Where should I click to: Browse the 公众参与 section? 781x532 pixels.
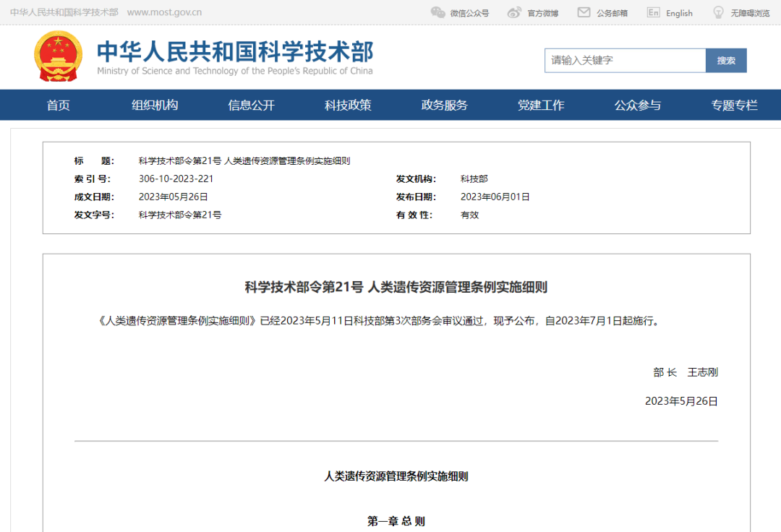pos(637,105)
